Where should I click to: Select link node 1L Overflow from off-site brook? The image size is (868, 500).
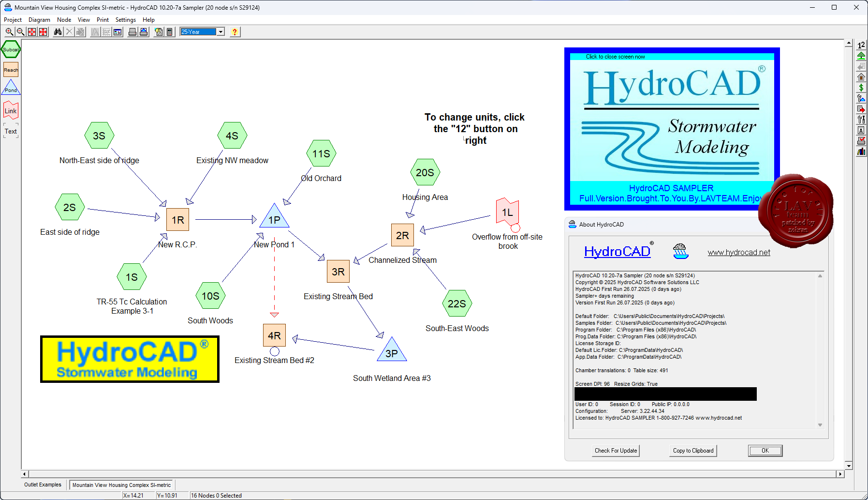[x=508, y=212]
